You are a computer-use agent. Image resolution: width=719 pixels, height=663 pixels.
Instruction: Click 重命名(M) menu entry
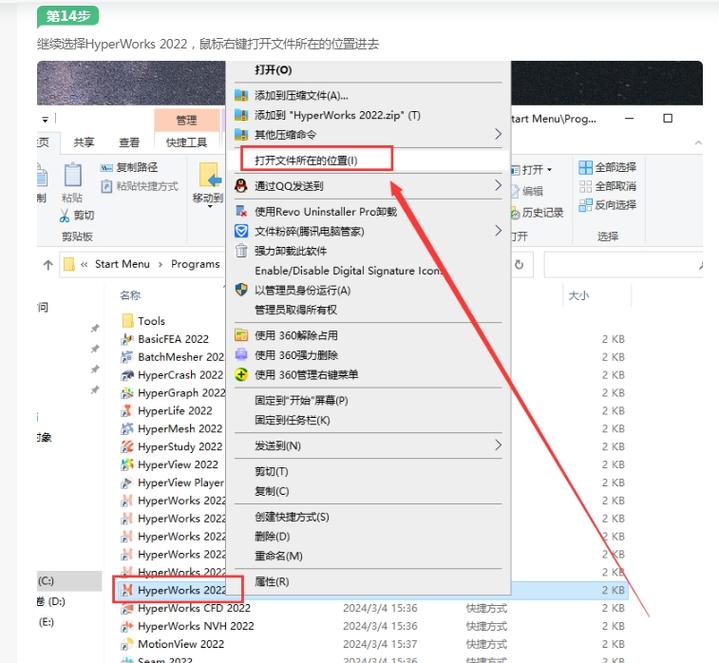(x=279, y=556)
